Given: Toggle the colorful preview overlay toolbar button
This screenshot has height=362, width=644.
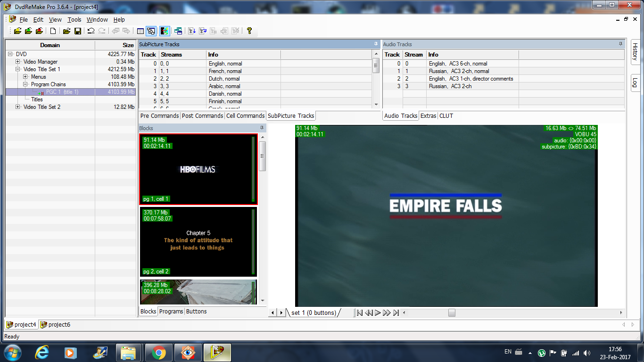Looking at the screenshot, I should point(165,31).
